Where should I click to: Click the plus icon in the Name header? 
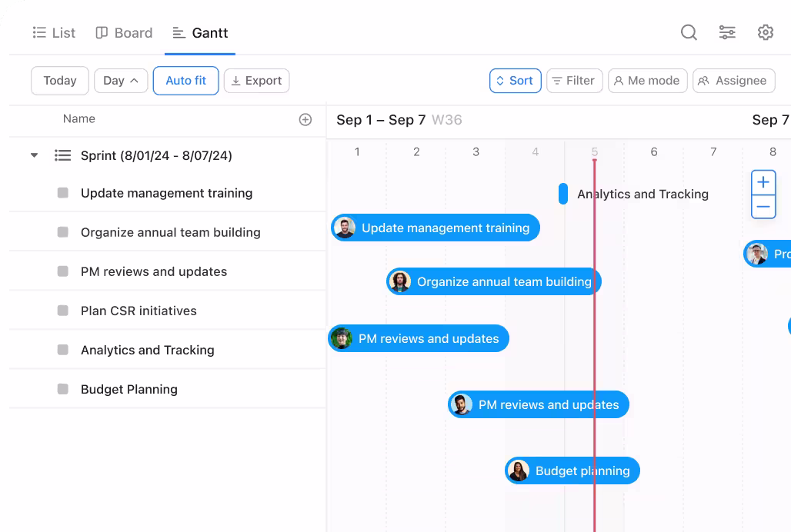click(305, 119)
